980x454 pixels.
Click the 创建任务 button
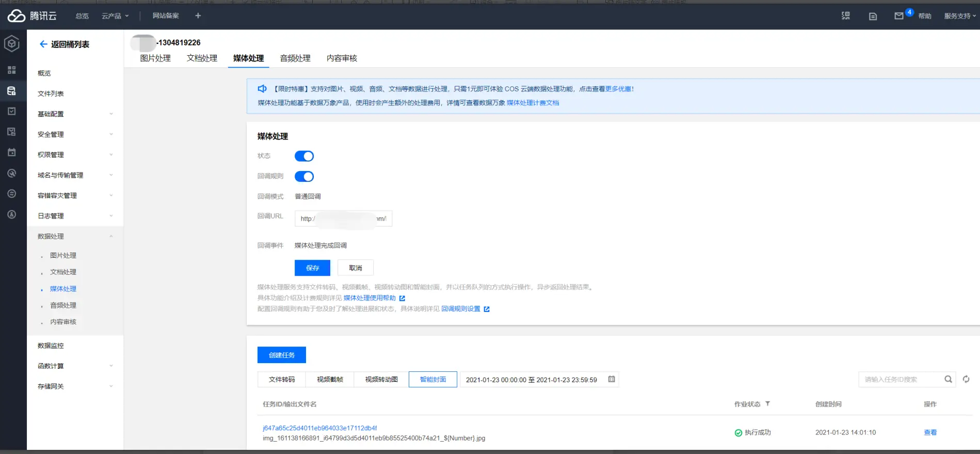pos(282,355)
